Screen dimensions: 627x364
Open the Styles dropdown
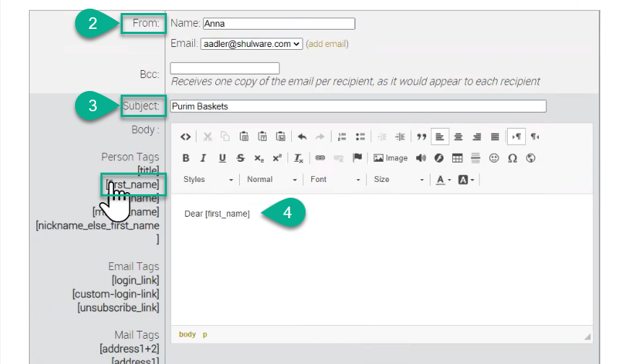208,179
